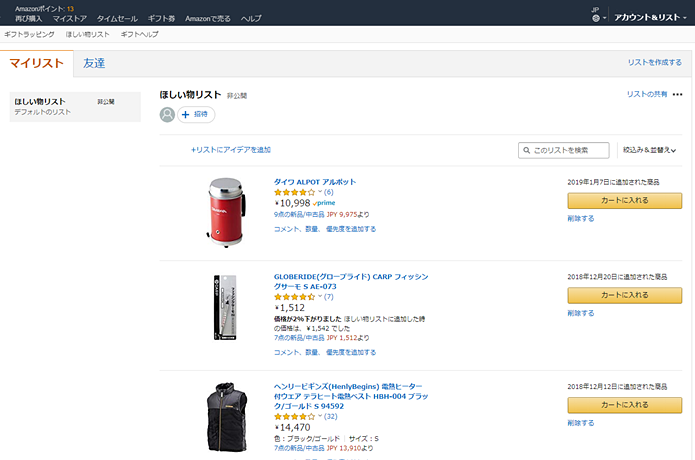Viewport: 695px width, 460px height.
Task: Click Amazonポイント: 13 text
Action: (44, 9)
